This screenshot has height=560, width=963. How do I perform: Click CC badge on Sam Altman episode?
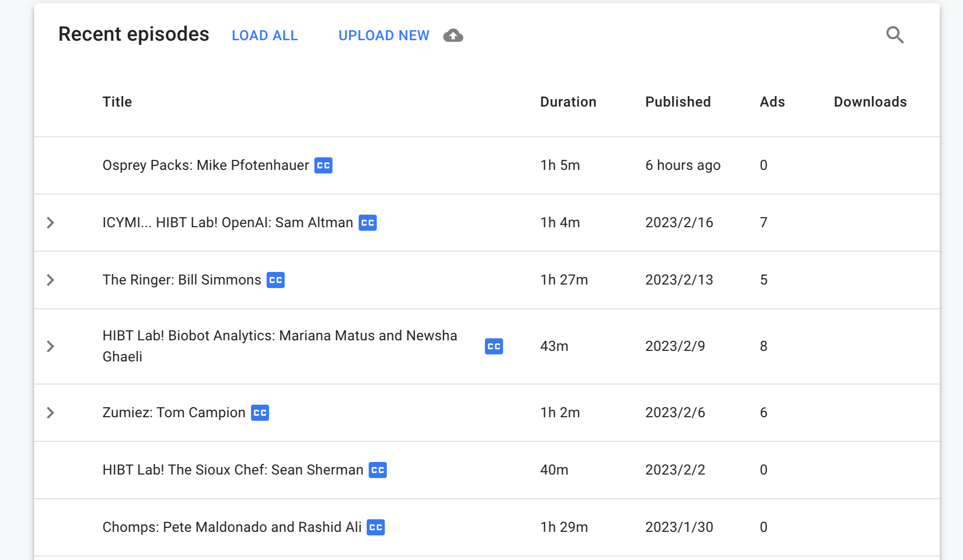[368, 223]
